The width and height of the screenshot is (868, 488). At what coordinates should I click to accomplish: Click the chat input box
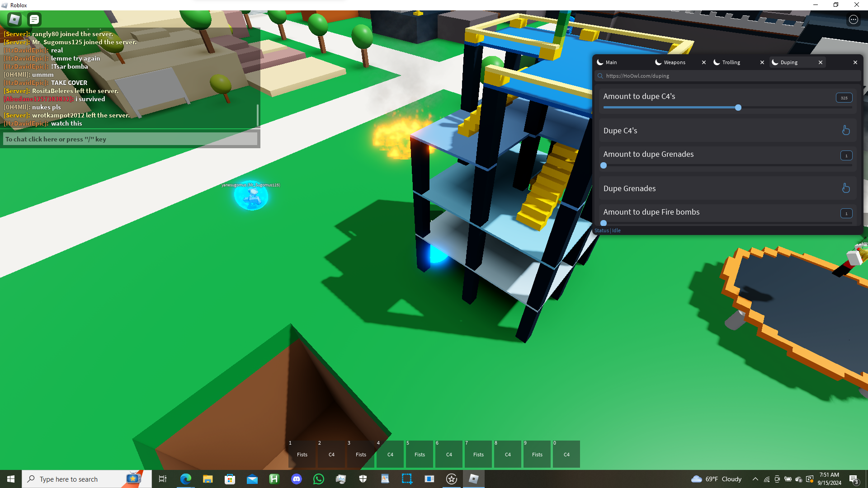[x=130, y=139]
